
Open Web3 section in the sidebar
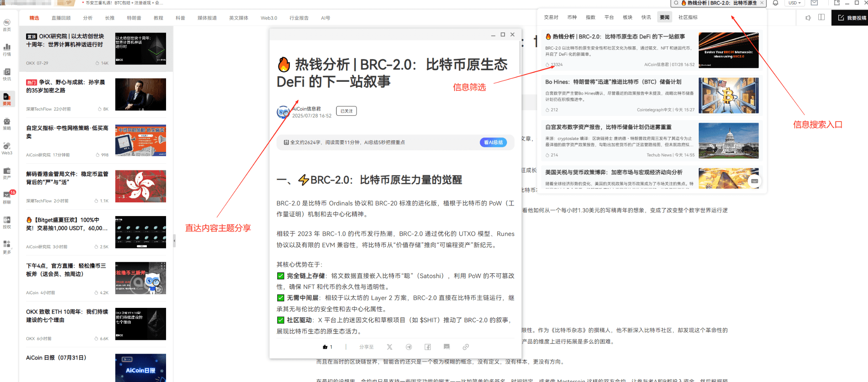click(x=7, y=149)
